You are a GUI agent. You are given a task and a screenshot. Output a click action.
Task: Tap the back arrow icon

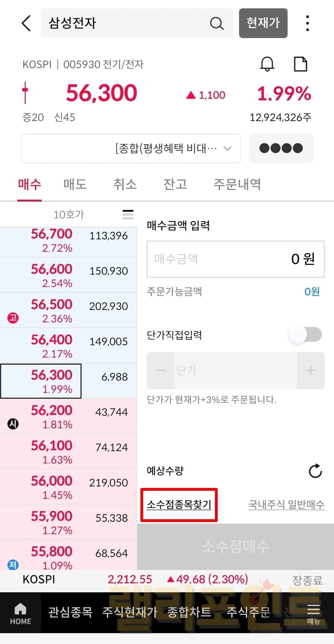27,24
